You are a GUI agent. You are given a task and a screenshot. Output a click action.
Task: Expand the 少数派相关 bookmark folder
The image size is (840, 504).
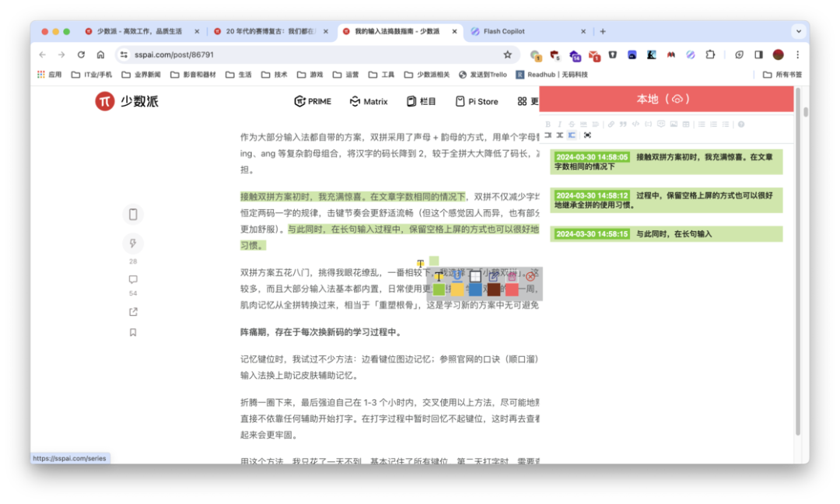427,75
